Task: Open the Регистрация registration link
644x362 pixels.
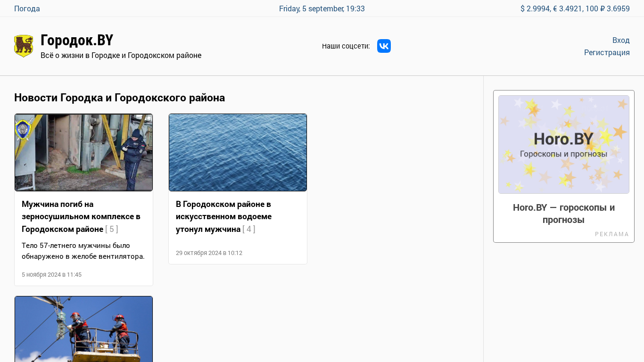Action: tap(607, 52)
